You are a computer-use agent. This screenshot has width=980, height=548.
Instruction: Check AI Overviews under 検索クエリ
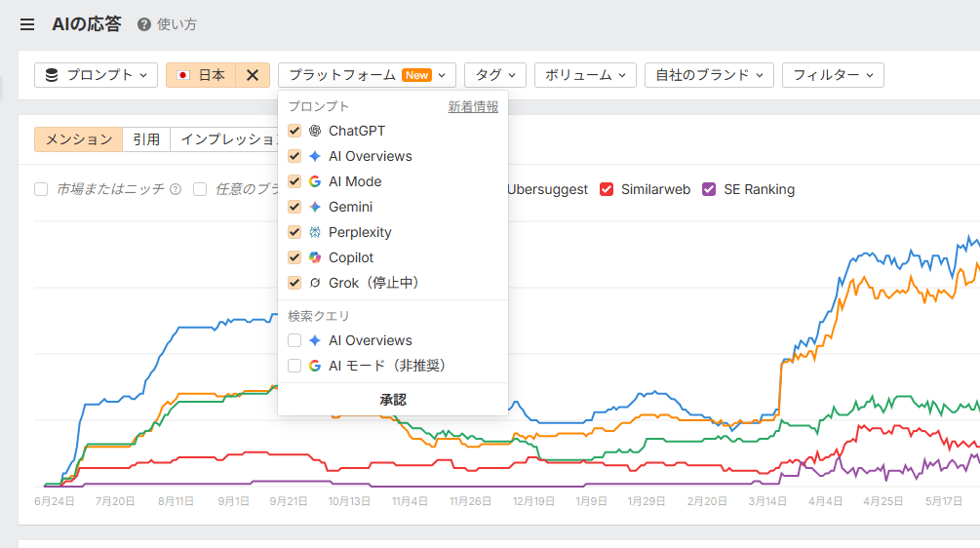pos(294,340)
